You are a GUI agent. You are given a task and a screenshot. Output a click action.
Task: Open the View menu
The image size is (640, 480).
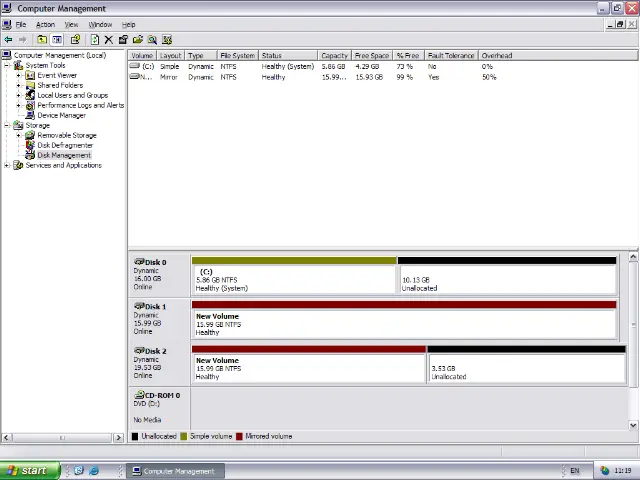[71, 24]
